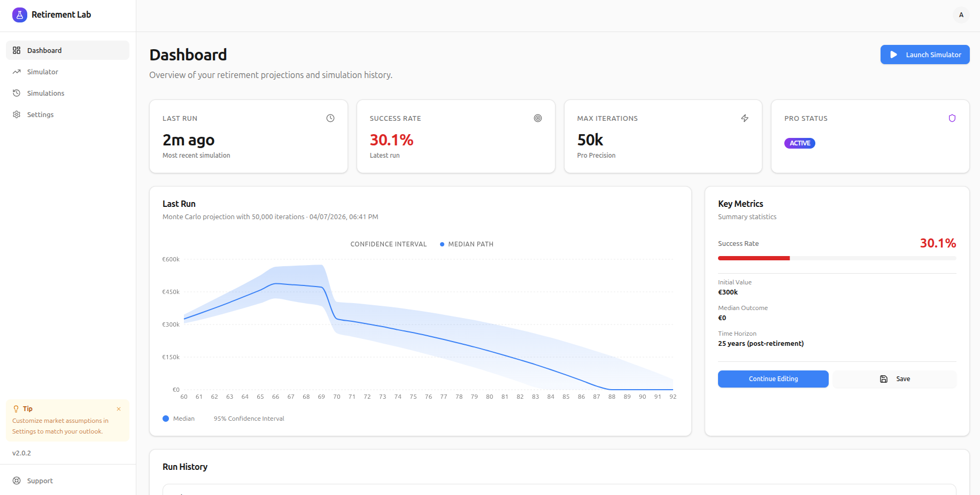Click the '€600k' y-axis label

(x=171, y=259)
